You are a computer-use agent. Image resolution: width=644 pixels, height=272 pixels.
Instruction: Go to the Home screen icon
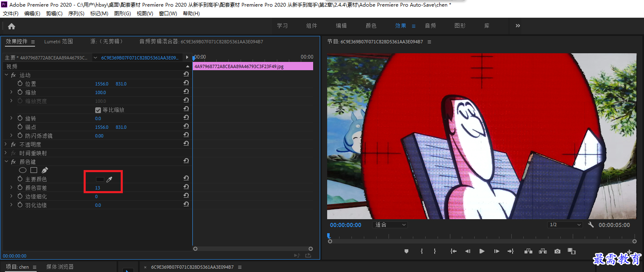pyautogui.click(x=12, y=26)
